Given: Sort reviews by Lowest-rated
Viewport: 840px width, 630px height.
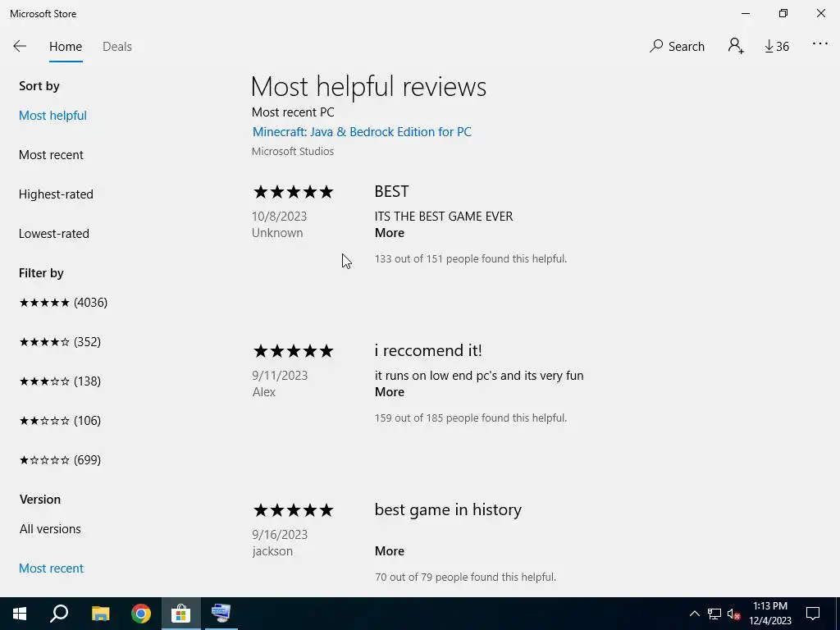Looking at the screenshot, I should (53, 234).
